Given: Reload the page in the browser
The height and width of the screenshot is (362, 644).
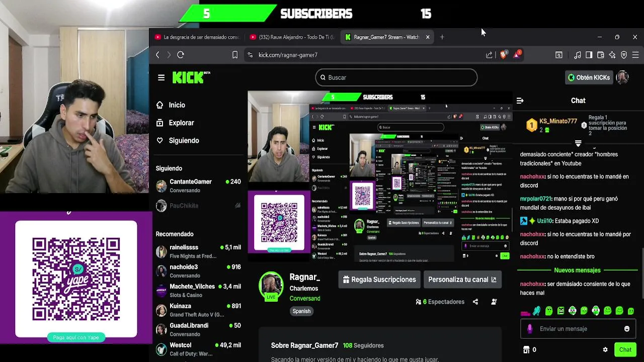Looking at the screenshot, I should (181, 55).
